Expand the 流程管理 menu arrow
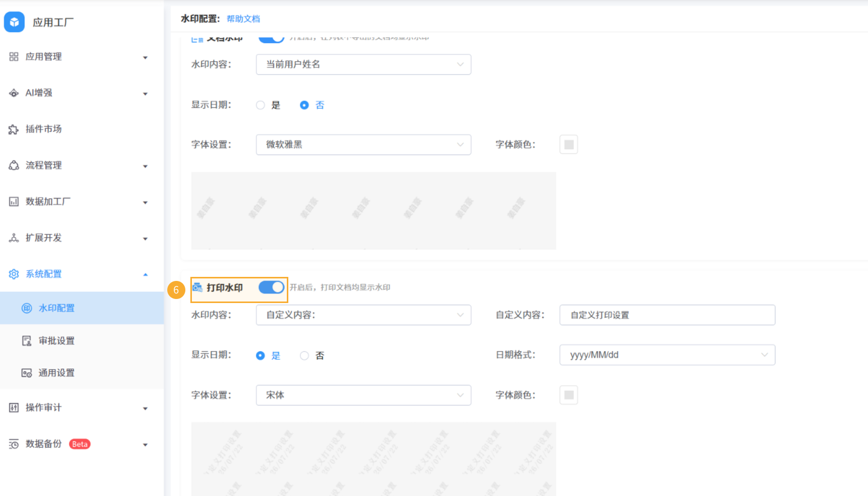This screenshot has height=496, width=868. coord(145,166)
